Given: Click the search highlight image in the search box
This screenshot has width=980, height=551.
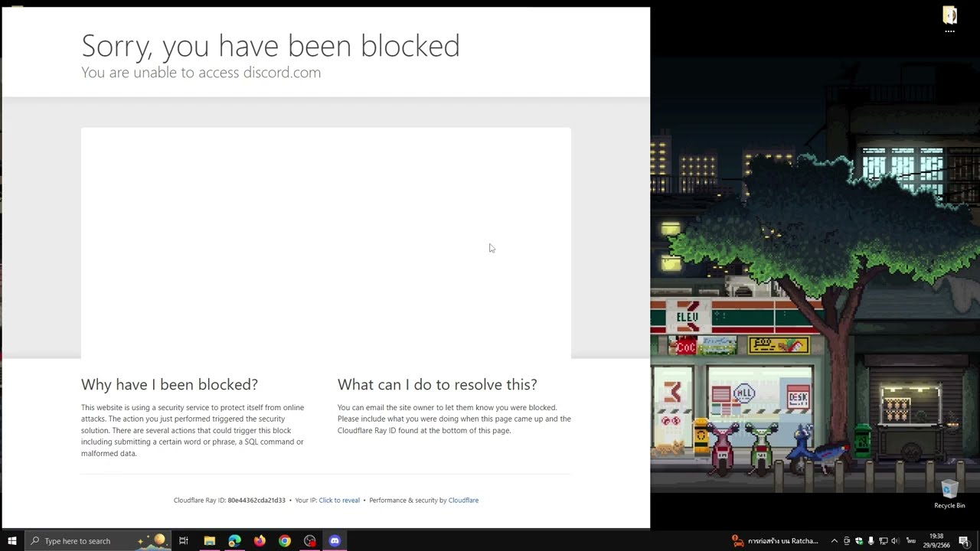Looking at the screenshot, I should 152,540.
